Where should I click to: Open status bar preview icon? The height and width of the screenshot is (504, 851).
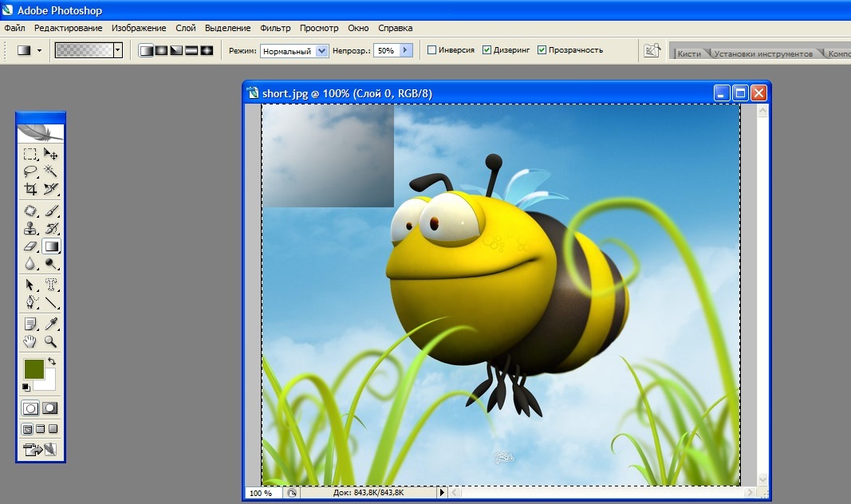pyautogui.click(x=292, y=493)
